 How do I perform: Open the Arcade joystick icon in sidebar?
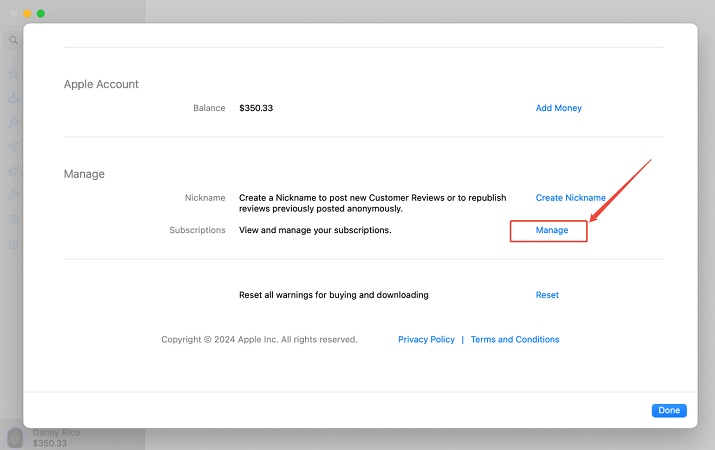point(14,98)
